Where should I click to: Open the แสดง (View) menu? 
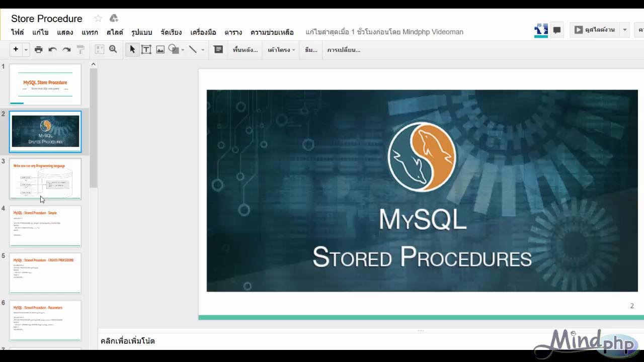tap(65, 32)
